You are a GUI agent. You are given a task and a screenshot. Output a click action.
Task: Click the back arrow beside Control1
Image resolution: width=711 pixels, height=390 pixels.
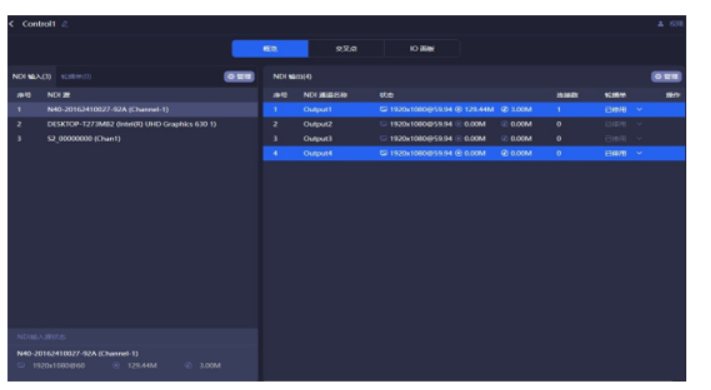tap(11, 24)
